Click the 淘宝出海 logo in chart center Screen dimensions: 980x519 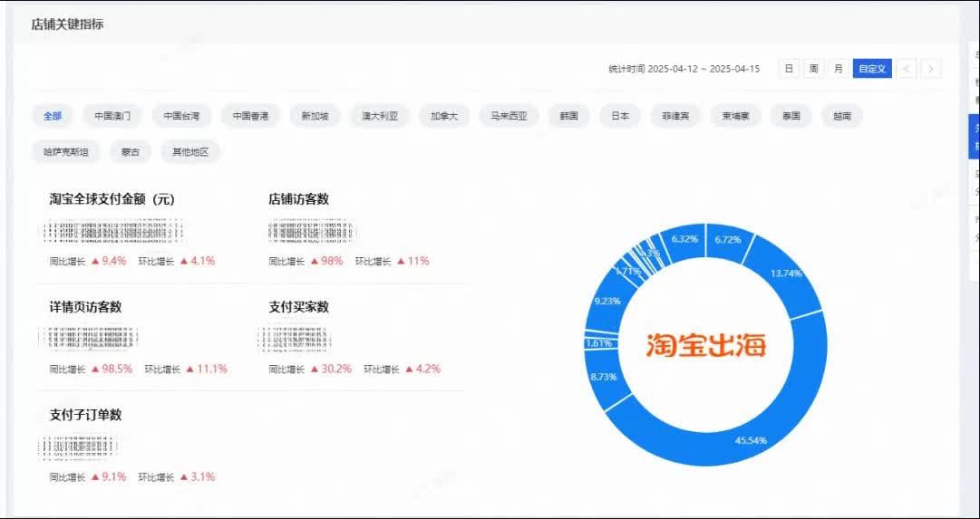[x=706, y=345]
